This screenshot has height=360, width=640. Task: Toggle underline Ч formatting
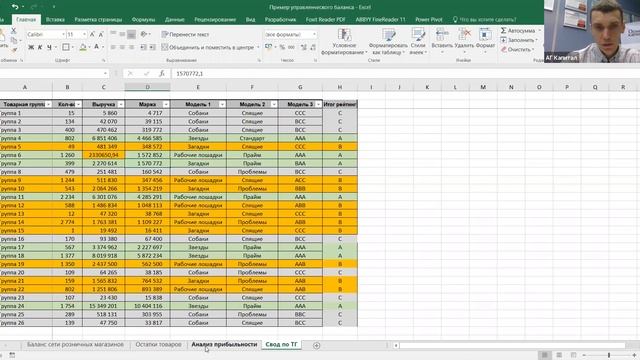49,47
